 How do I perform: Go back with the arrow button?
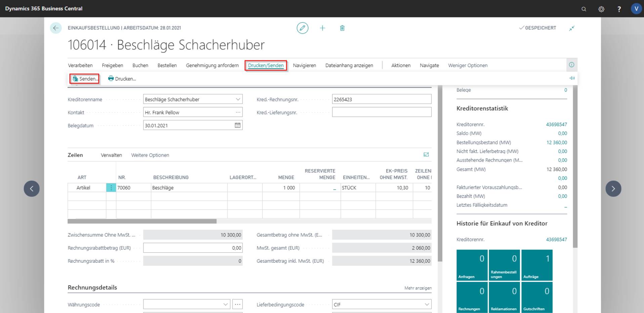pos(56,28)
